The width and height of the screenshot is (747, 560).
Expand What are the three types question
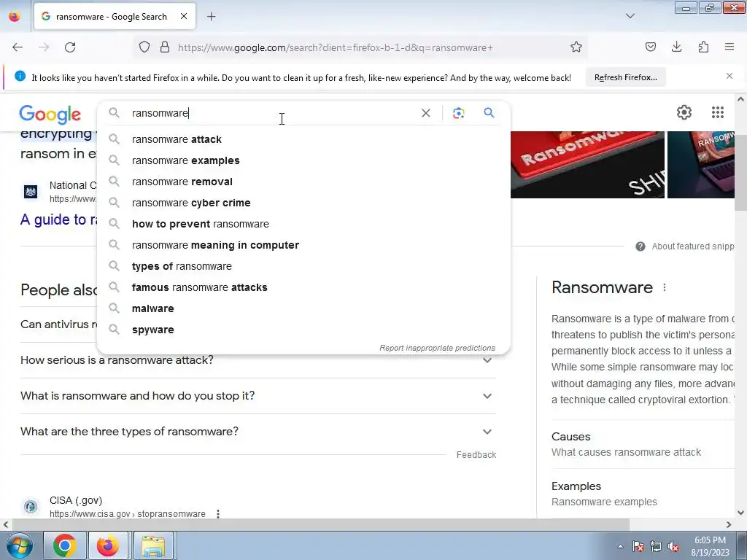(258, 432)
